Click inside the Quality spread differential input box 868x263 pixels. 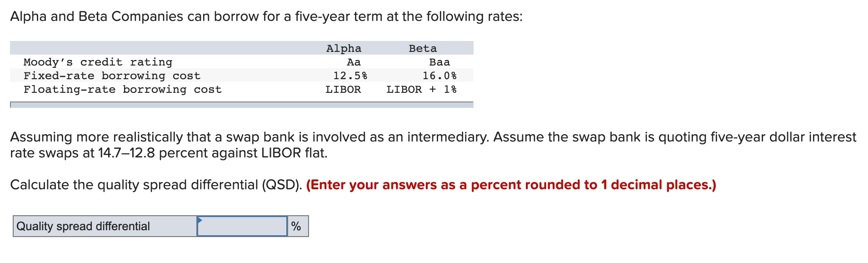[242, 226]
